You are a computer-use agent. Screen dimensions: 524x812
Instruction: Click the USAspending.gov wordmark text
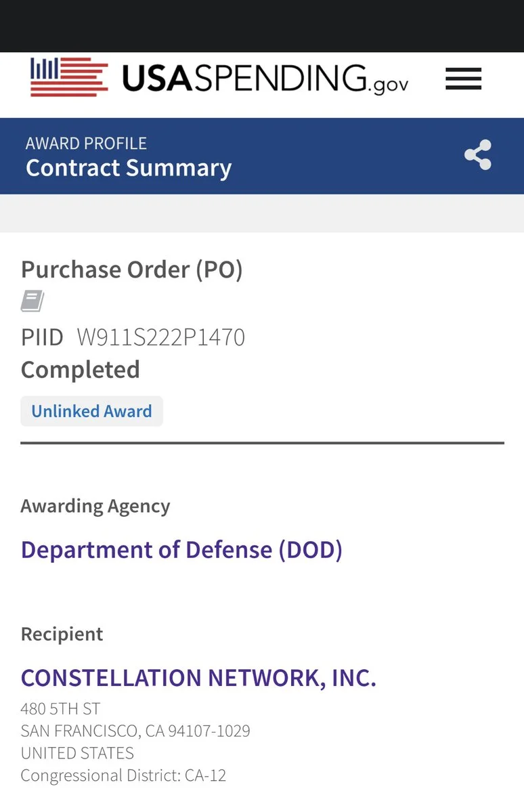click(265, 79)
